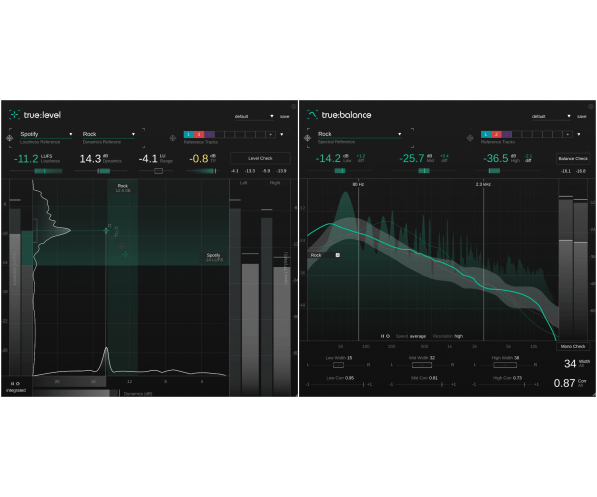Click the Rock curve label toggle icon
This screenshot has width=597, height=497.
337,255
